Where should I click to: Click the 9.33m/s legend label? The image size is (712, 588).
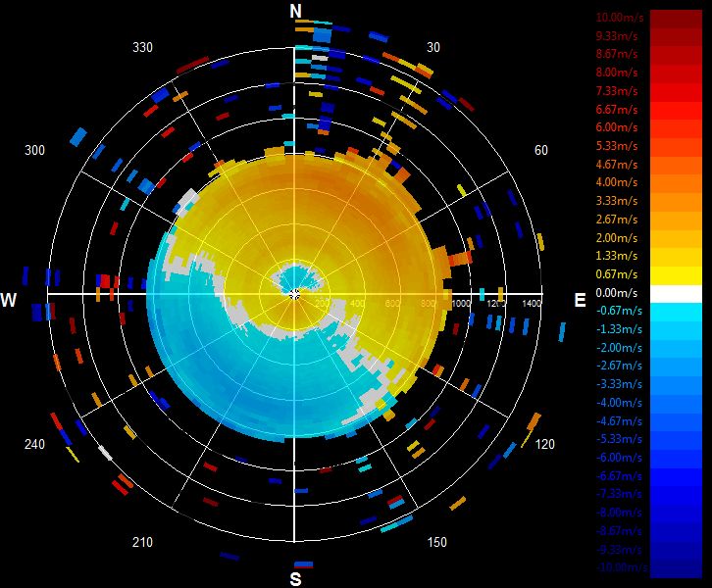point(617,36)
